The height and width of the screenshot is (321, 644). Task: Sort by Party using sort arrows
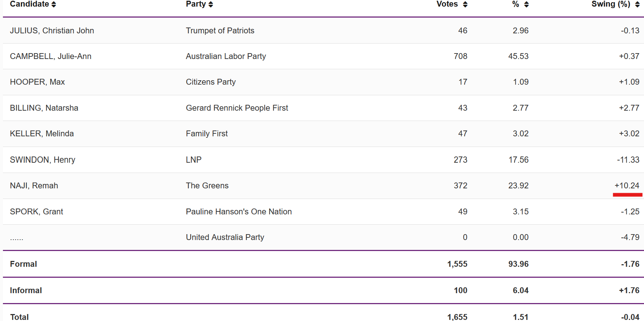point(211,4)
